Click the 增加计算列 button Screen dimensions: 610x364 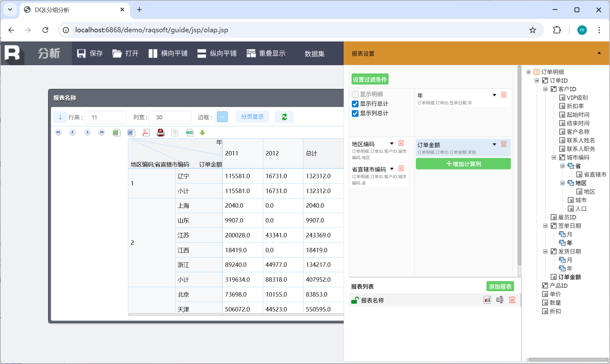[463, 164]
